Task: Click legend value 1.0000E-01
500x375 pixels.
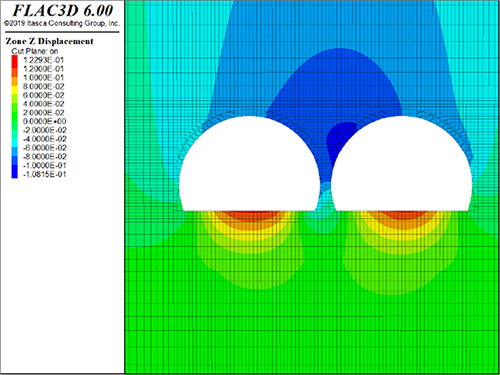Action: [x=43, y=77]
